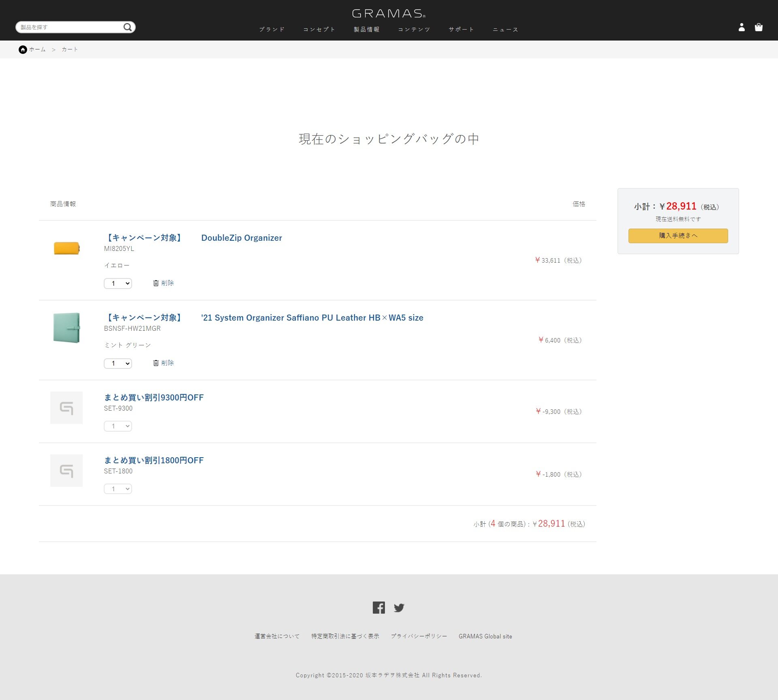778x700 pixels.
Task: Click the ¥-9,300 discount price
Action: (x=559, y=411)
